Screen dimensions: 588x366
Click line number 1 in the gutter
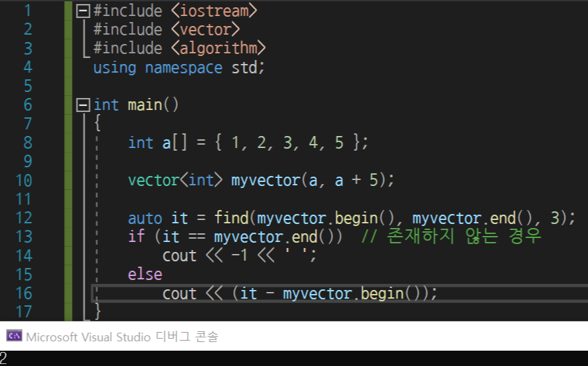click(28, 11)
